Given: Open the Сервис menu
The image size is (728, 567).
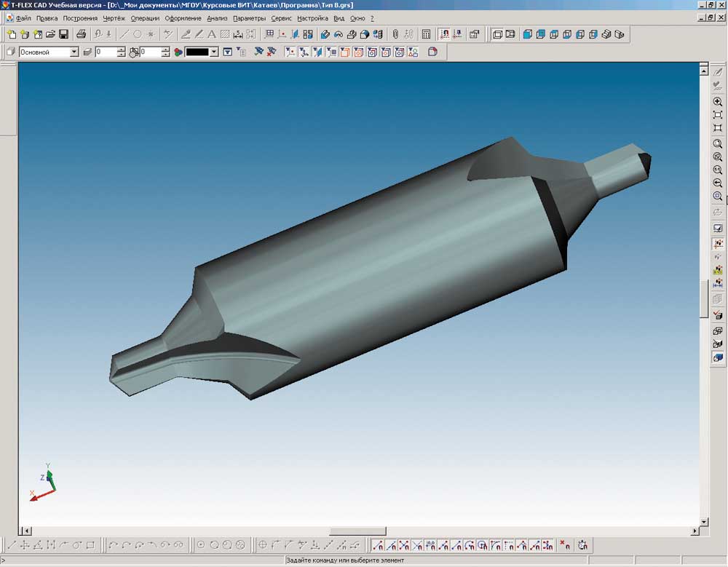Looking at the screenshot, I should click(281, 18).
